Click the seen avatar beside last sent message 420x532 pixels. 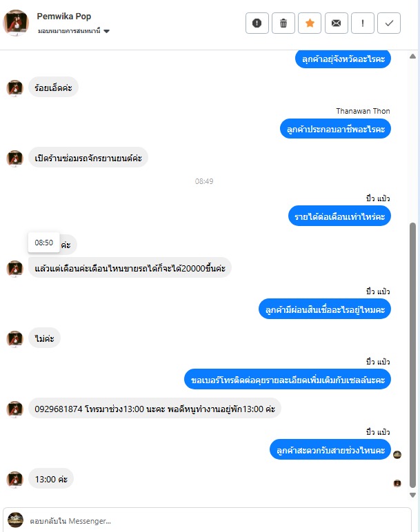(x=397, y=455)
